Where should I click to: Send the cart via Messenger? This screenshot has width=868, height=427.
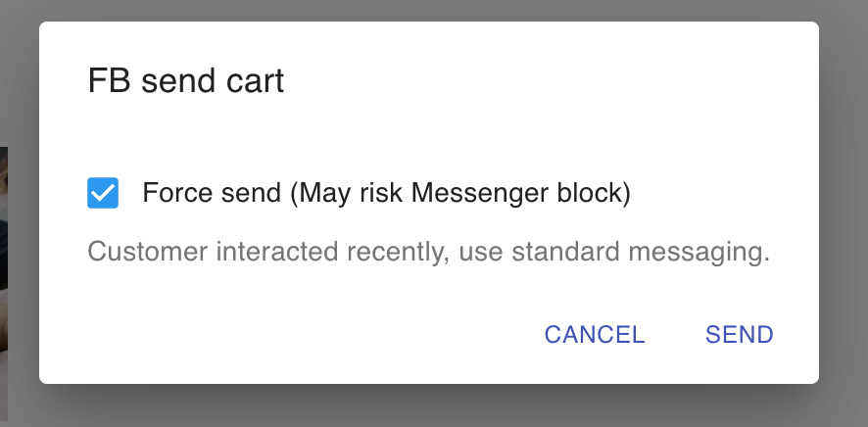[739, 335]
